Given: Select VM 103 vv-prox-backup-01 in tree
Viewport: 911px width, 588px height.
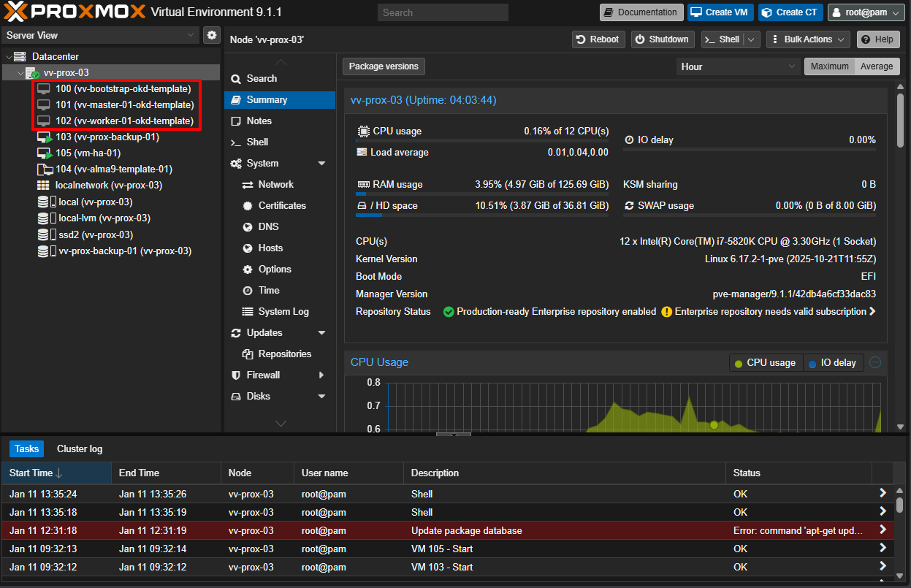Looking at the screenshot, I should point(107,137).
